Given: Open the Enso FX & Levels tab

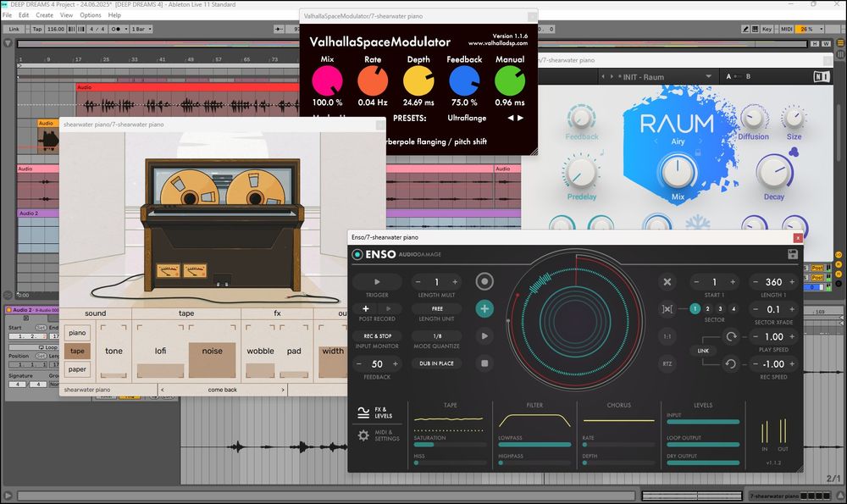Looking at the screenshot, I should [x=375, y=413].
